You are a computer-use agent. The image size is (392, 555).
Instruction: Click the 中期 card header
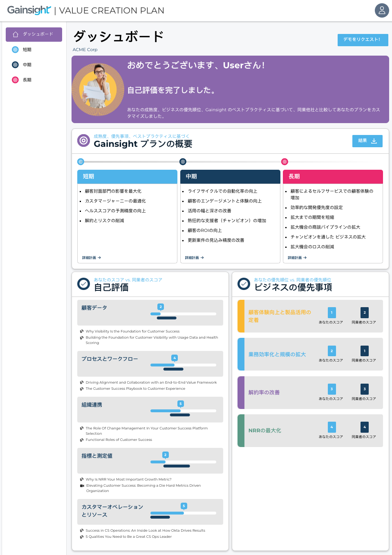click(230, 177)
